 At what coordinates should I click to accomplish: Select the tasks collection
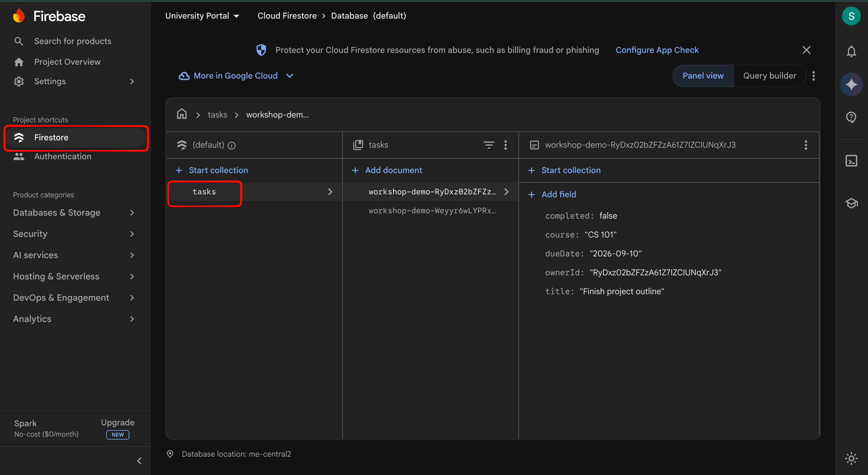[x=204, y=192]
